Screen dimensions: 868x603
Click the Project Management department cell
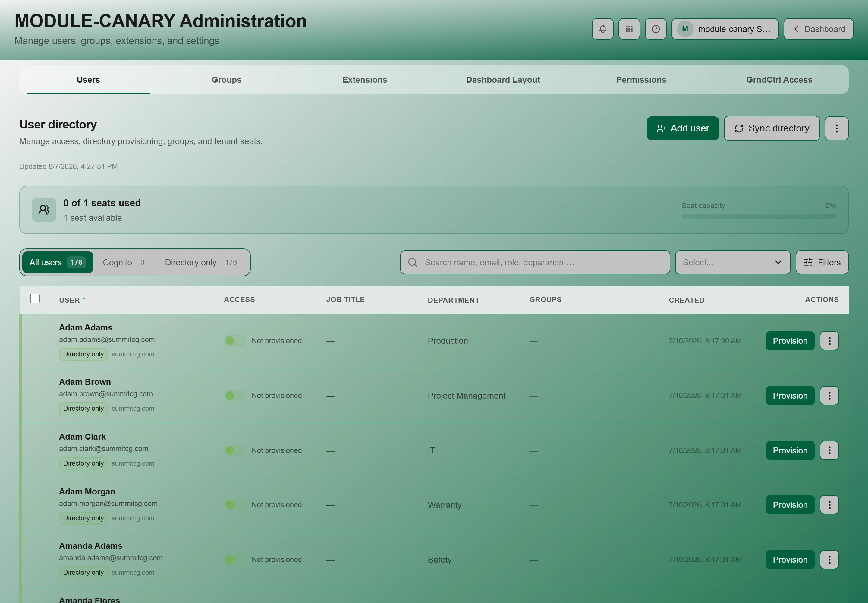pyautogui.click(x=467, y=396)
